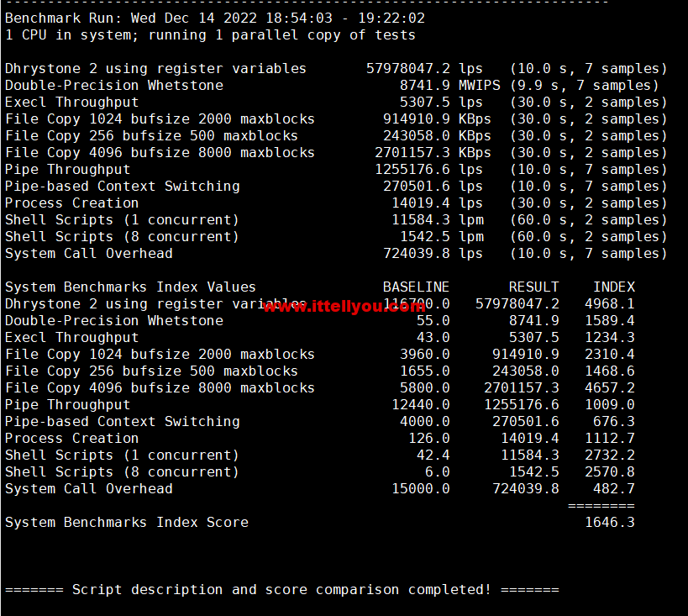688x616 pixels.
Task: Click the 'Script description and score comparison completed!' line
Action: [x=281, y=589]
